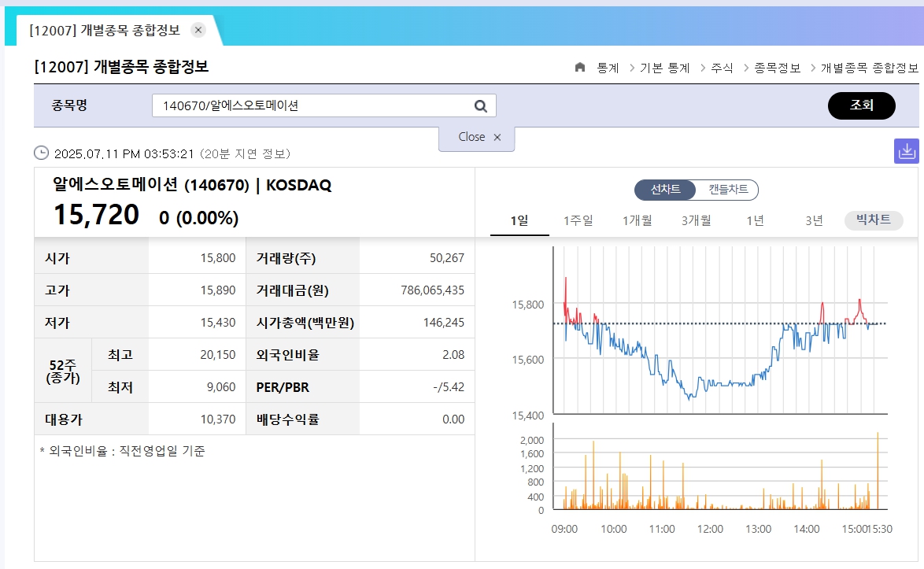The width and height of the screenshot is (924, 569).
Task: Click the X icon on Close panel
Action: click(497, 137)
